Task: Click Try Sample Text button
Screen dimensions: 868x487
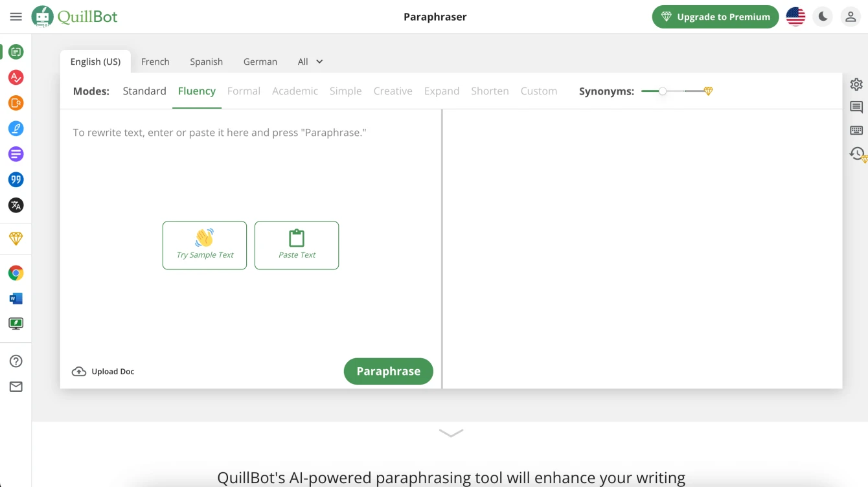Action: click(205, 245)
